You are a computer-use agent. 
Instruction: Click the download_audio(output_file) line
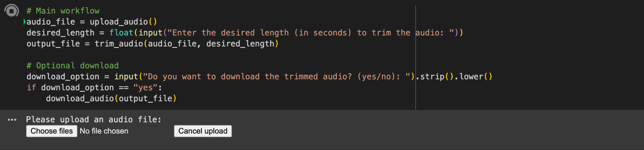point(111,99)
